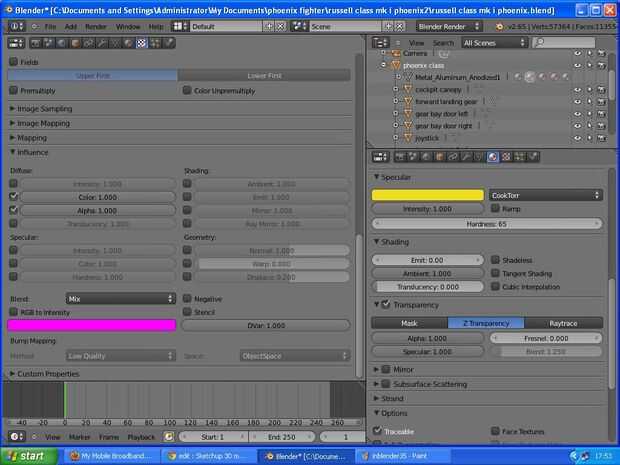Open the Material tab in the left properties editor

click(129, 43)
